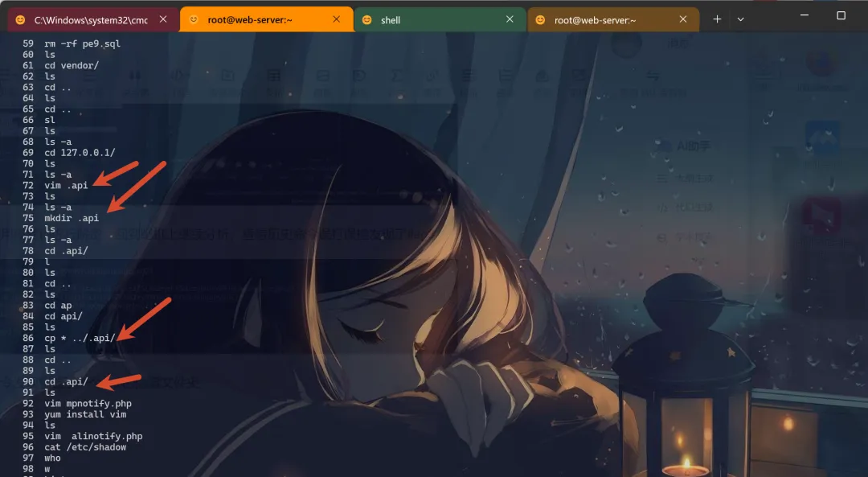Click history line 90 'cd .api/'
This screenshot has height=477, width=868.
[x=66, y=382]
